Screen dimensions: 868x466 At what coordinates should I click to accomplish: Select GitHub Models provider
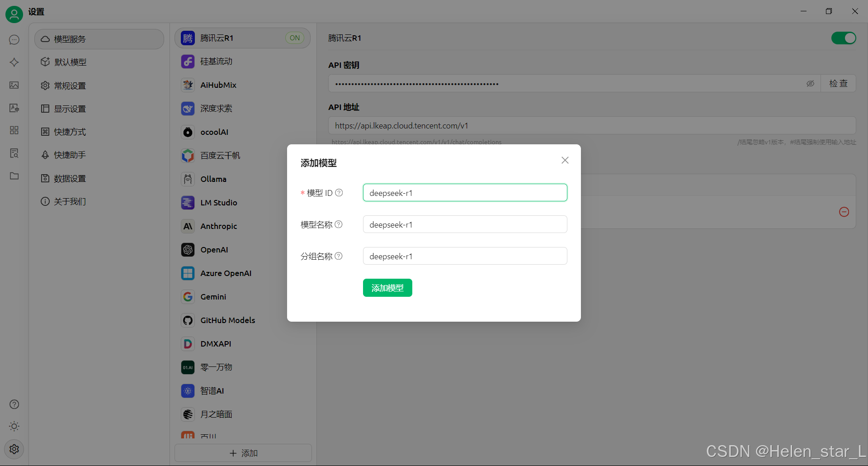coord(231,320)
